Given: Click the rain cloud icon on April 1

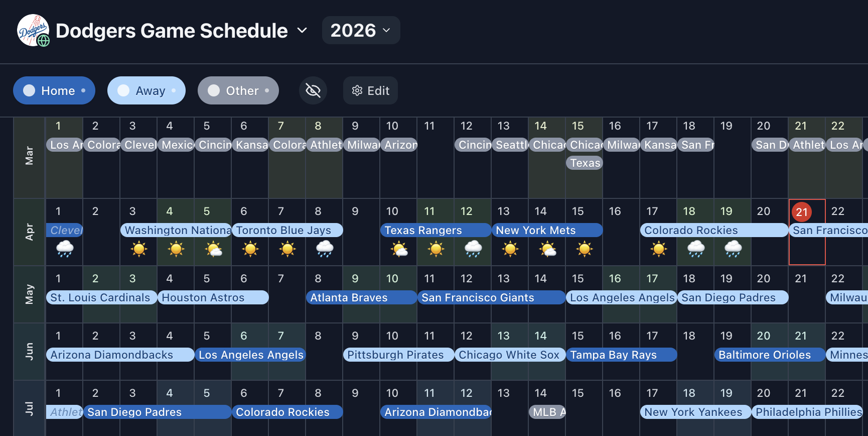Looking at the screenshot, I should (x=65, y=249).
